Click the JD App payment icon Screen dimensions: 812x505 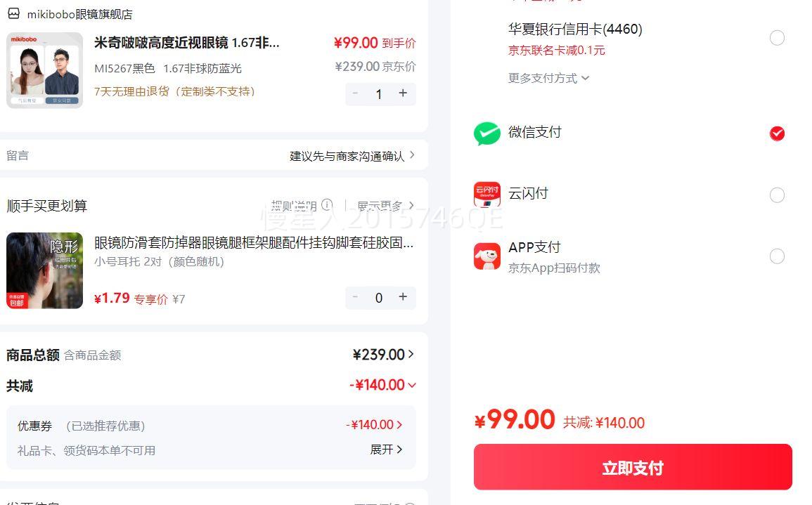click(x=486, y=256)
